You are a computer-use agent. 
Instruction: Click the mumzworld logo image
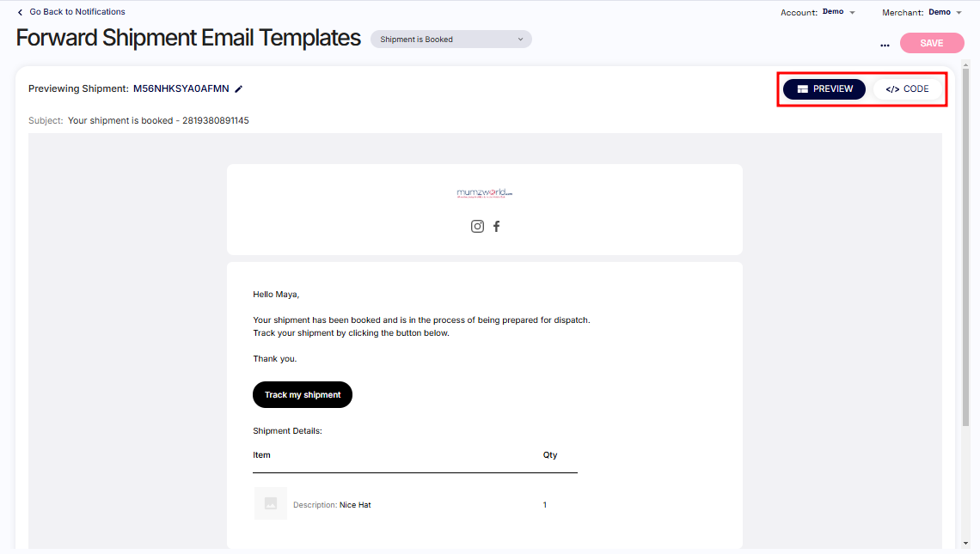[484, 193]
